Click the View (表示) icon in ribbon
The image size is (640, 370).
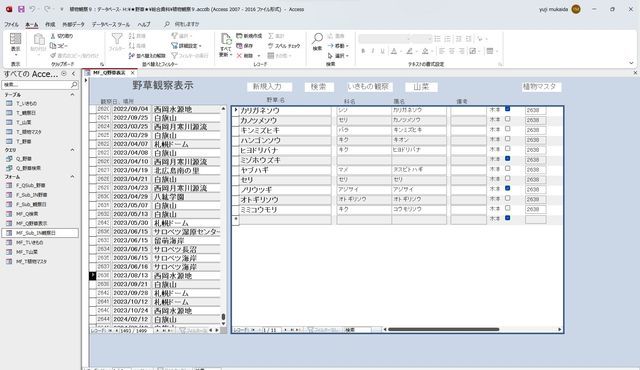coord(16,39)
